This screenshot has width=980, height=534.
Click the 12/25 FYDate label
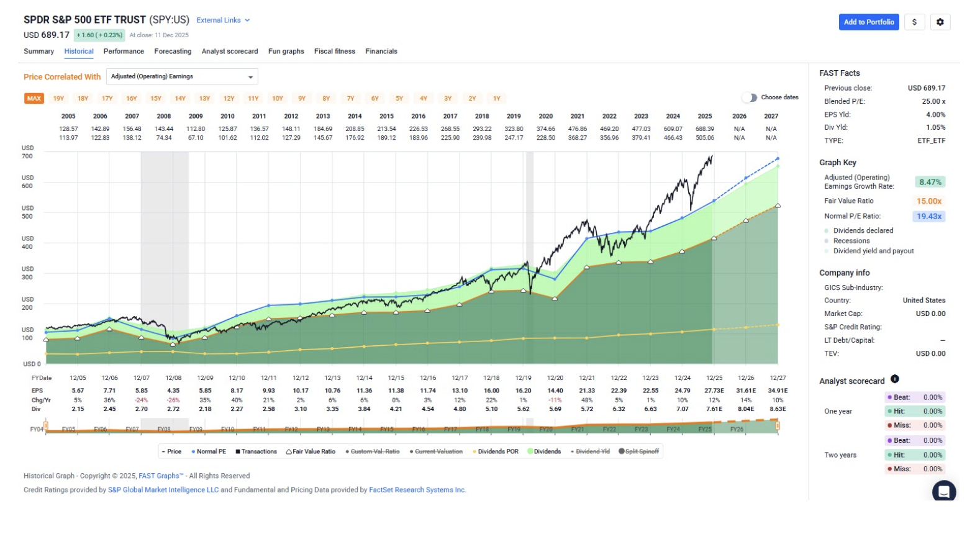click(x=714, y=378)
